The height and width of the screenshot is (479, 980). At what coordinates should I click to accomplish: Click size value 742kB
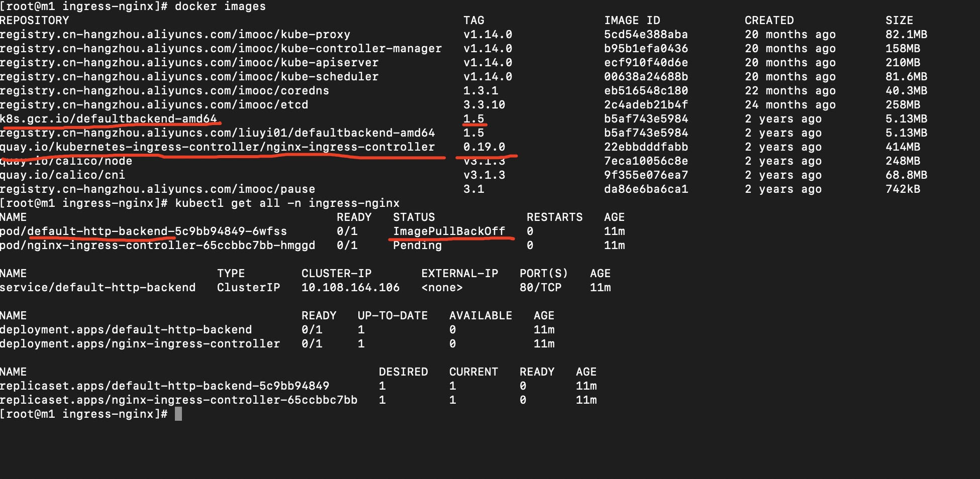point(903,189)
